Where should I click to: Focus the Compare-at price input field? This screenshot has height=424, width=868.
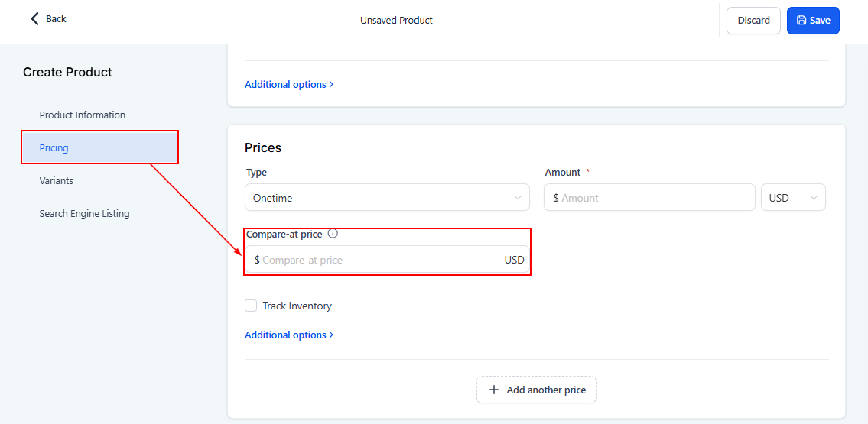(379, 260)
